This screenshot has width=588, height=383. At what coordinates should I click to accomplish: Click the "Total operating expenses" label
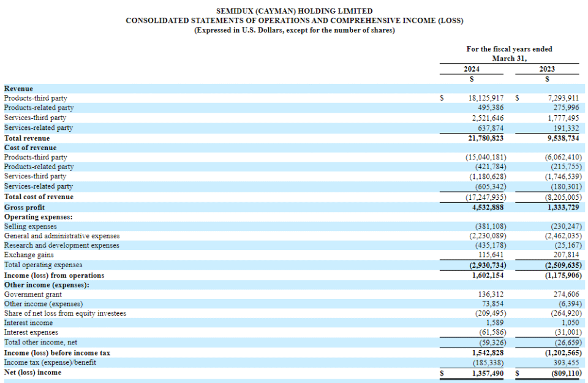(43, 265)
